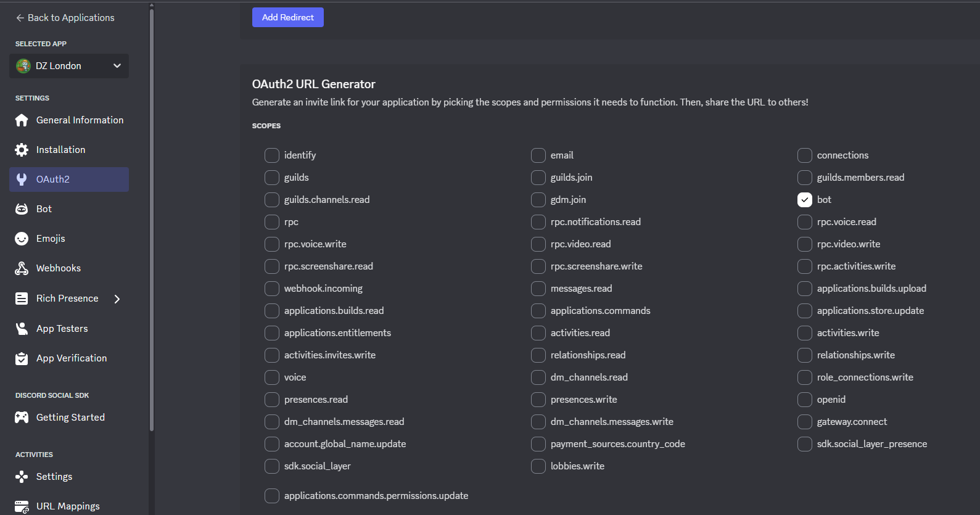The image size is (980, 515).
Task: Enable the identify scope checkbox
Action: pyautogui.click(x=272, y=155)
